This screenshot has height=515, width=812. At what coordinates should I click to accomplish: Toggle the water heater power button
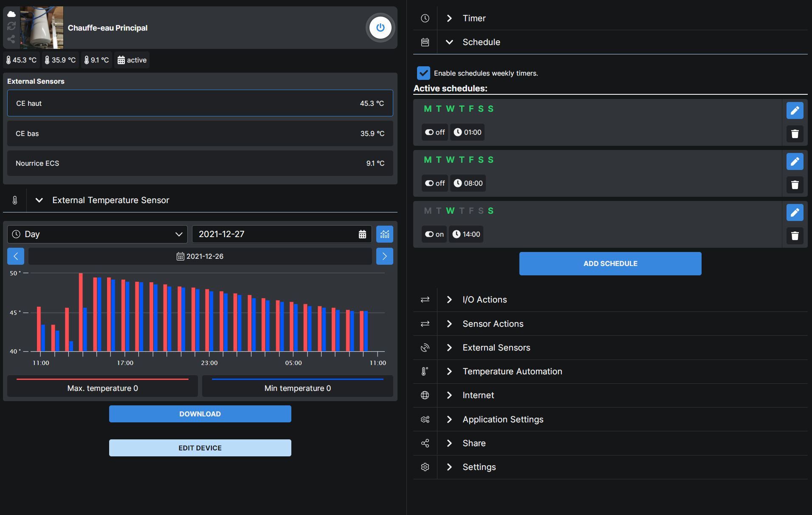click(380, 28)
